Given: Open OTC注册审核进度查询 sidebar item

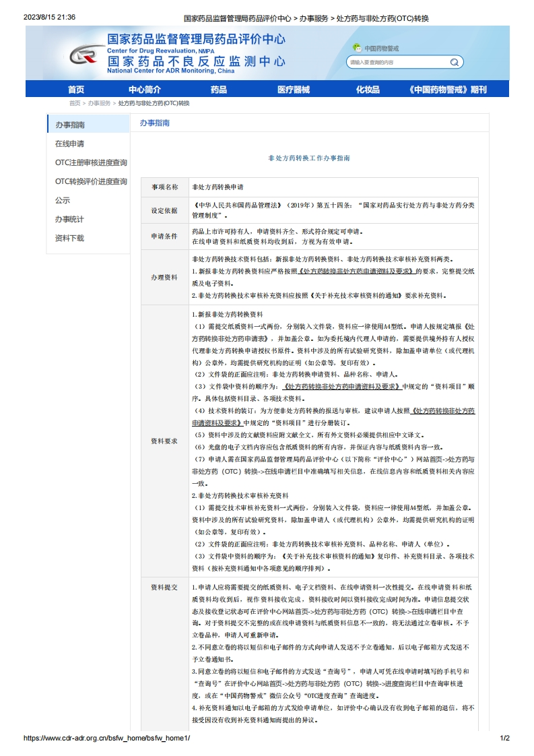Looking at the screenshot, I should click(91, 162).
